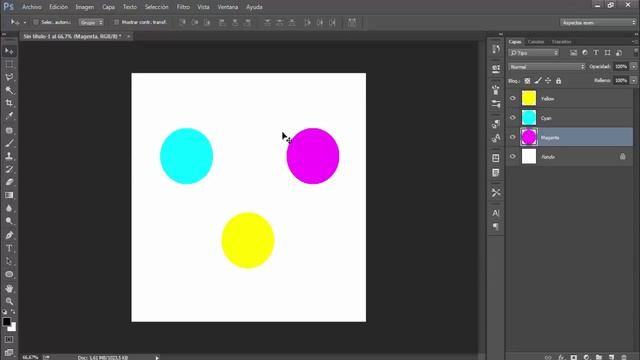Select the Hand tool
640x360 pixels.
[9, 289]
